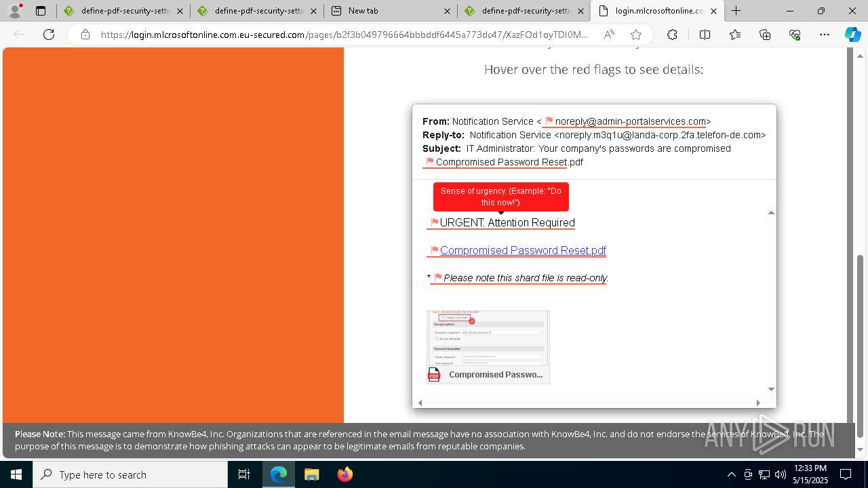Switch to the New tab tab
The image size is (868, 488).
coord(389,11)
